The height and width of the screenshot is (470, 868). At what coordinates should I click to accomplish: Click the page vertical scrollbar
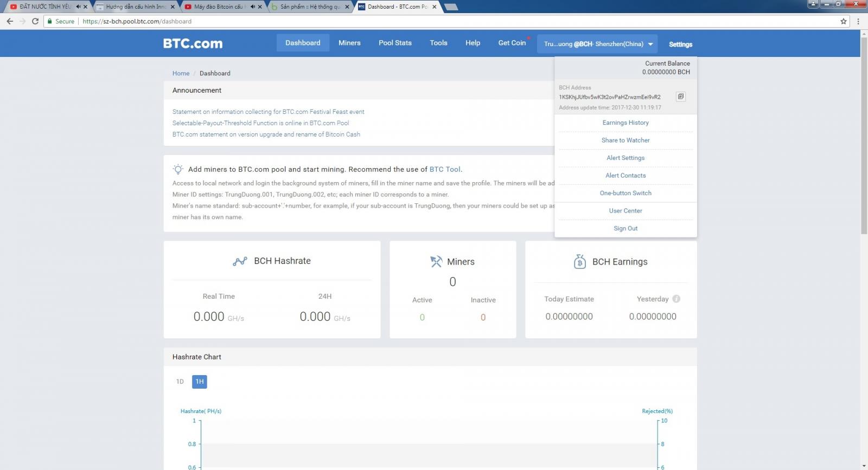(864, 136)
